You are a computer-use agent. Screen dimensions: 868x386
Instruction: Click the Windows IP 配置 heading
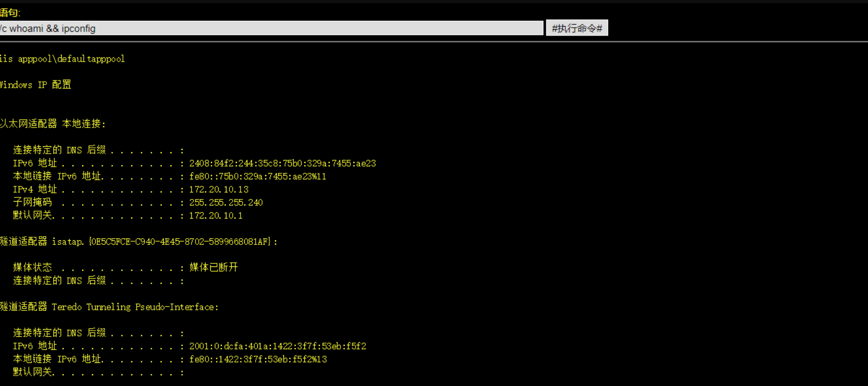click(x=36, y=85)
